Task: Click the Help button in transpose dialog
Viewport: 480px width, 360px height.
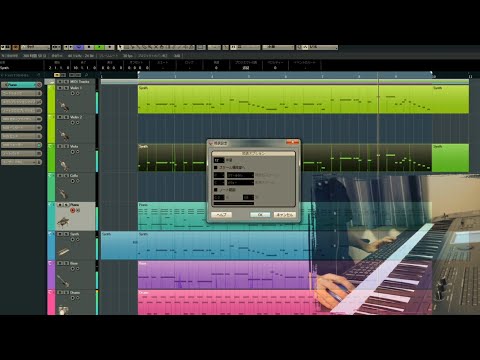Action: click(x=221, y=215)
